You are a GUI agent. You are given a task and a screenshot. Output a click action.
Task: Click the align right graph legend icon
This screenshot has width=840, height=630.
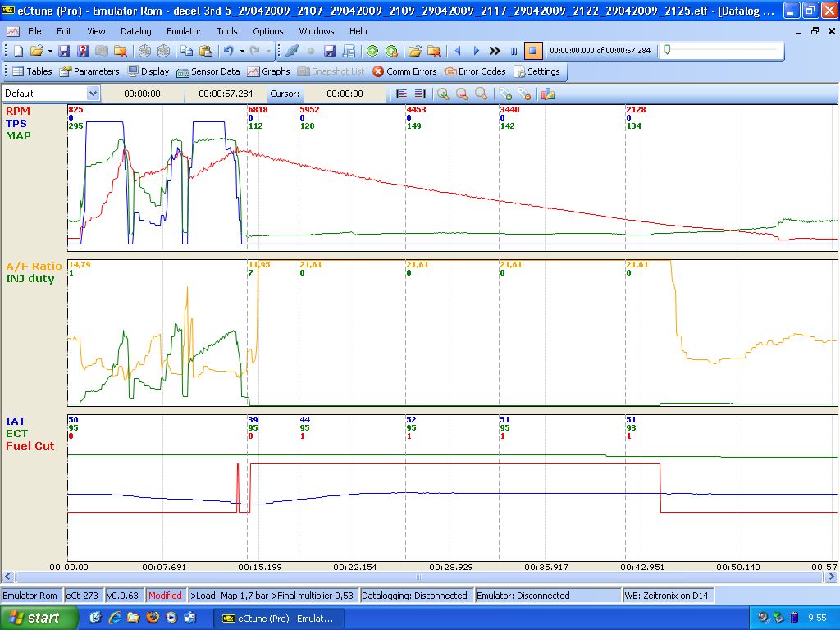pyautogui.click(x=420, y=94)
